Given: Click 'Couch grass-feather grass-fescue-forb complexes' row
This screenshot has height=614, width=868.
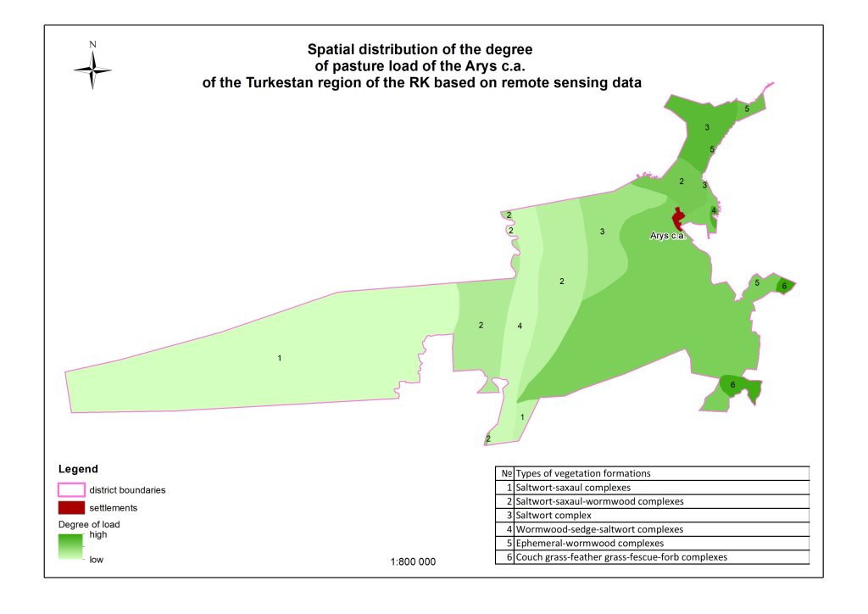Looking at the screenshot, I should (x=654, y=557).
